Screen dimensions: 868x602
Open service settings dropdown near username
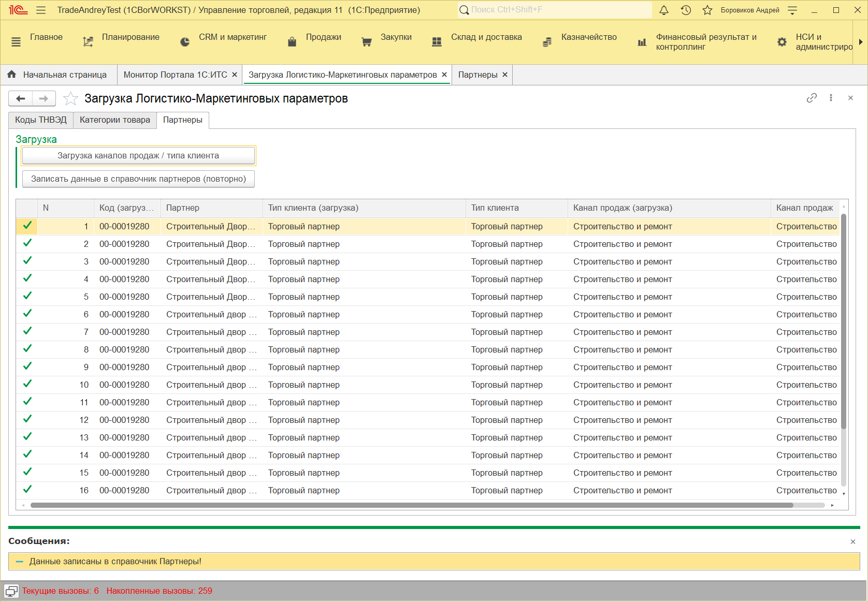tap(792, 10)
